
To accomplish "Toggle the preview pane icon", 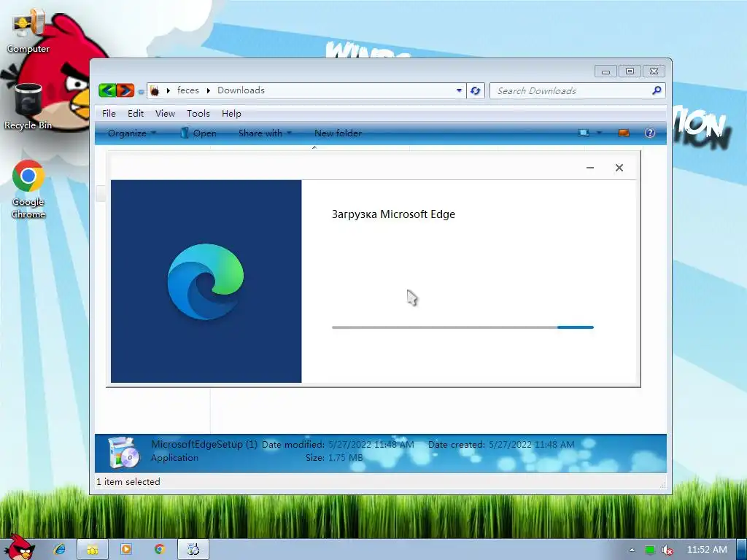I will pyautogui.click(x=624, y=133).
